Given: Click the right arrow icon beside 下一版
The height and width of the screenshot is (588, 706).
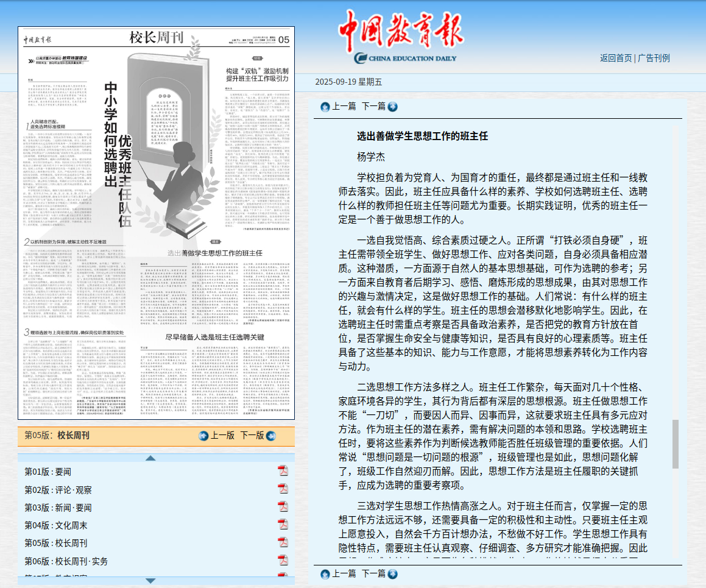Looking at the screenshot, I should pos(270,436).
